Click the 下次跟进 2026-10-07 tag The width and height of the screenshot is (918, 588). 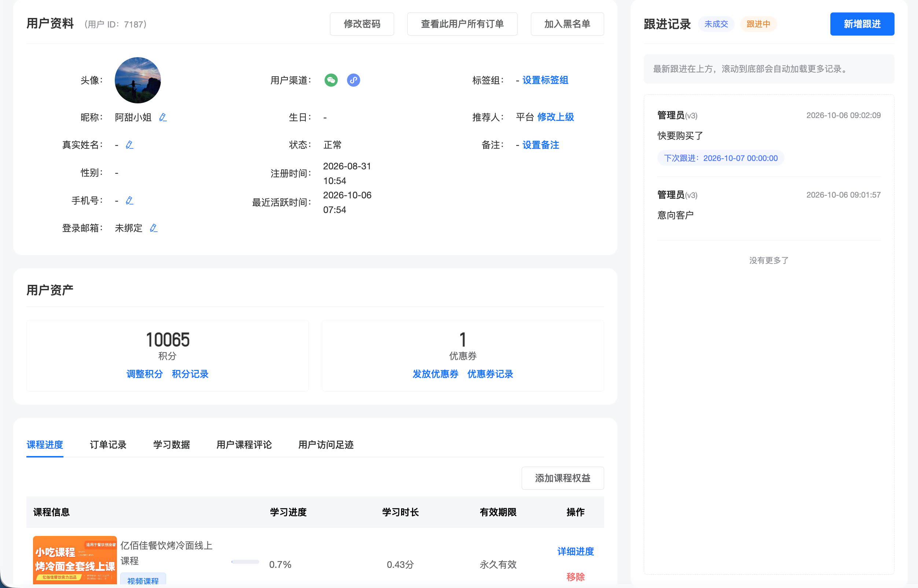coord(720,158)
